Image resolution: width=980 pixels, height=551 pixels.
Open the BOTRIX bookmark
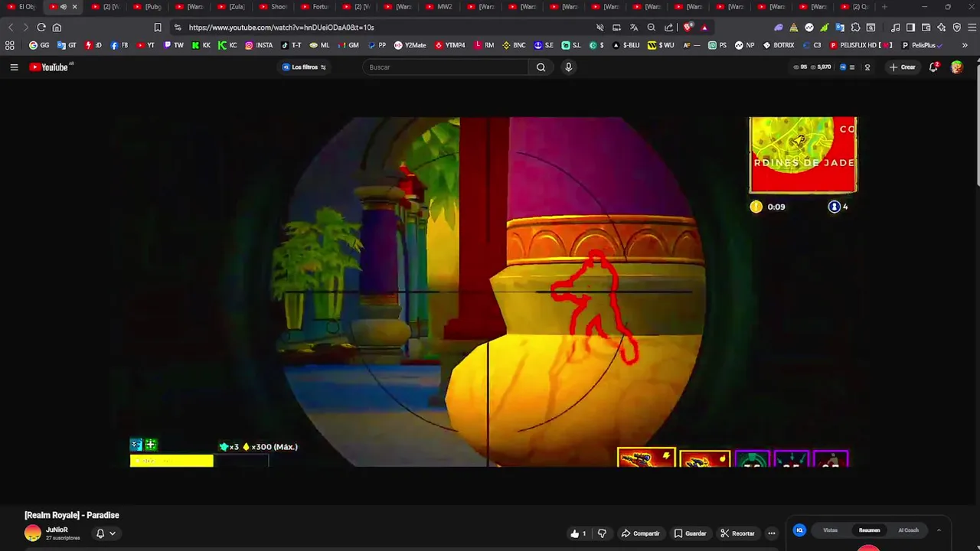(779, 45)
